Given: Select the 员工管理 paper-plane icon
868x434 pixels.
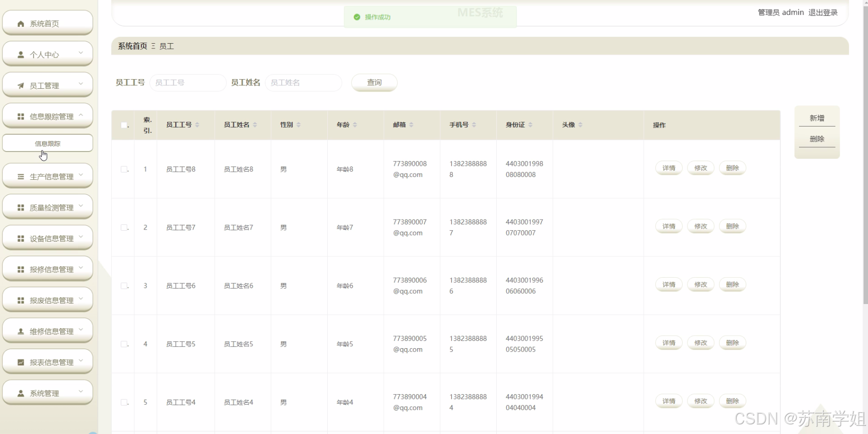Looking at the screenshot, I should pyautogui.click(x=20, y=85).
